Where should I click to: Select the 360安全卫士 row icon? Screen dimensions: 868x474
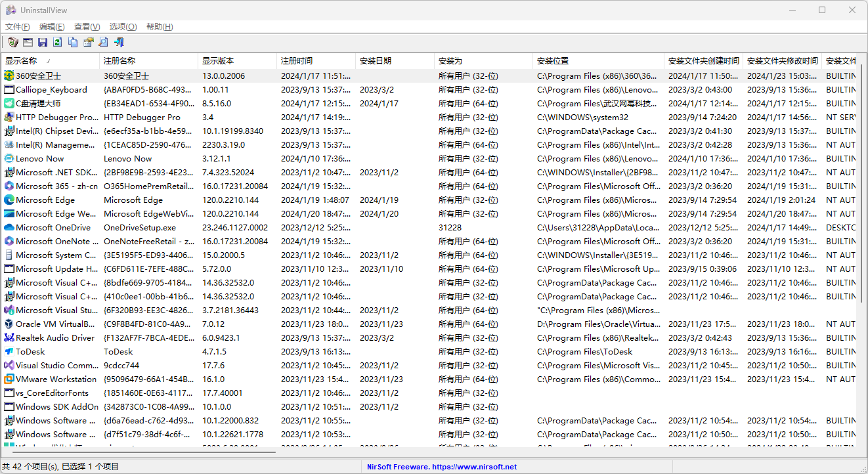[9, 76]
